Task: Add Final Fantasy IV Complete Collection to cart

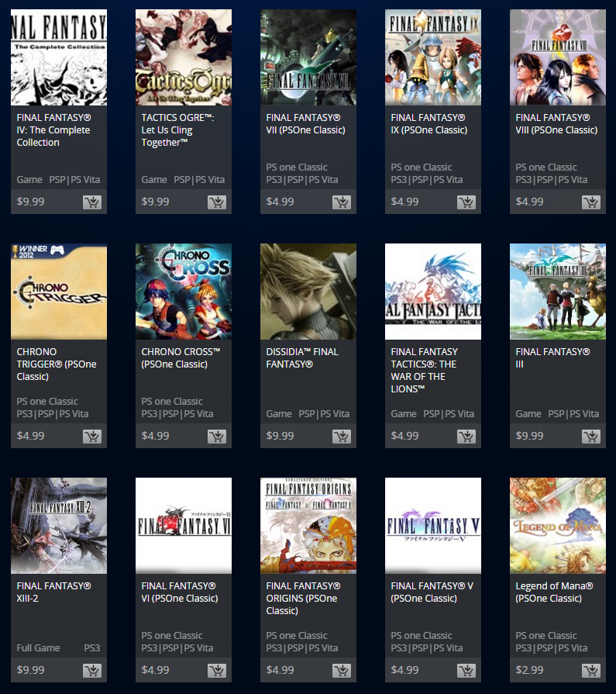Action: click(92, 202)
